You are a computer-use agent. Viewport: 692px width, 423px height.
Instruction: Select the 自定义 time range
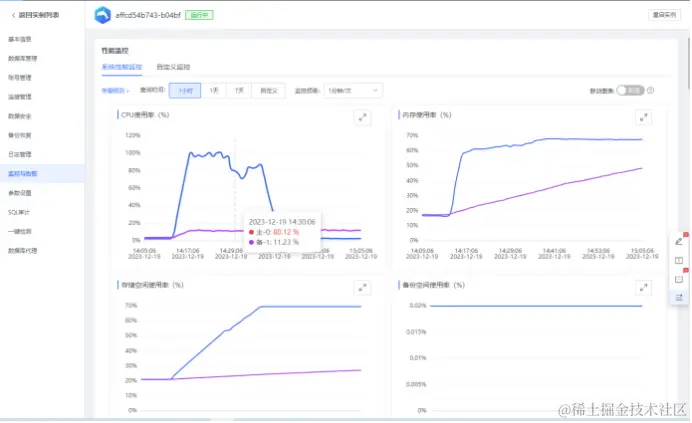point(268,91)
